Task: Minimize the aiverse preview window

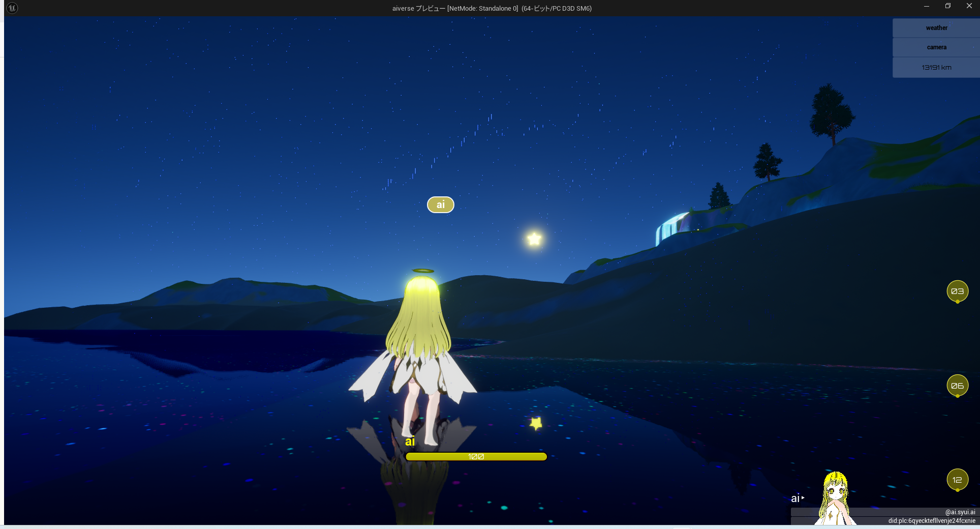Action: [926, 6]
